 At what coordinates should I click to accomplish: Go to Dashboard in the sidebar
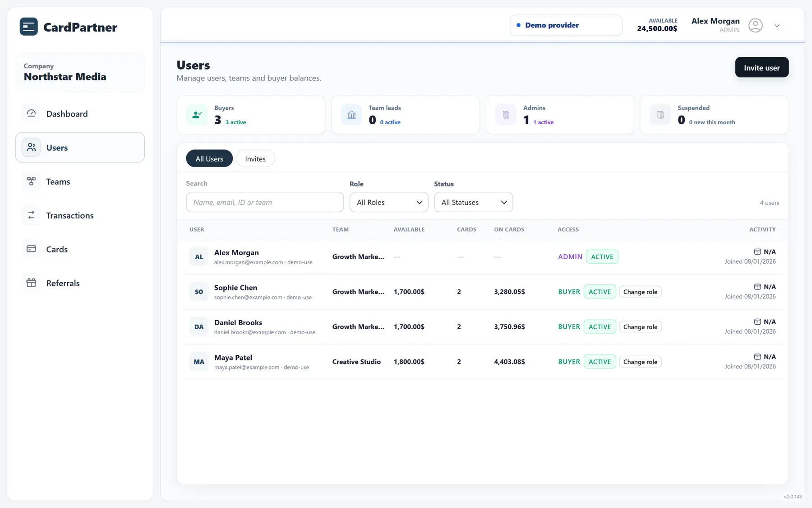coord(80,113)
